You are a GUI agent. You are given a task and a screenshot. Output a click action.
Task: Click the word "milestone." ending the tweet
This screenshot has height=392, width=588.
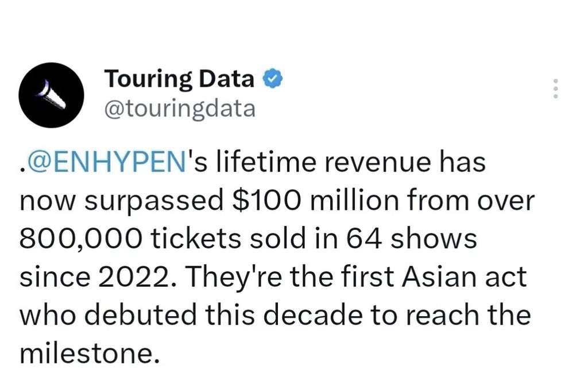[90, 353]
